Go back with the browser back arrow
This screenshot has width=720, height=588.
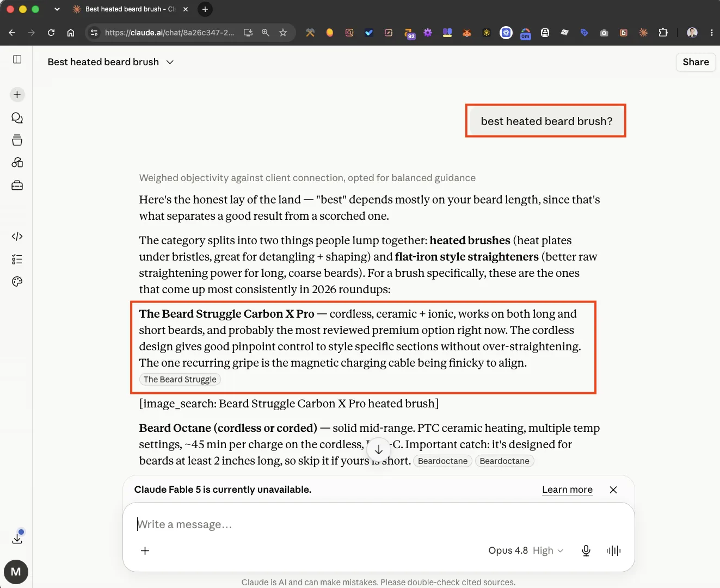(12, 33)
